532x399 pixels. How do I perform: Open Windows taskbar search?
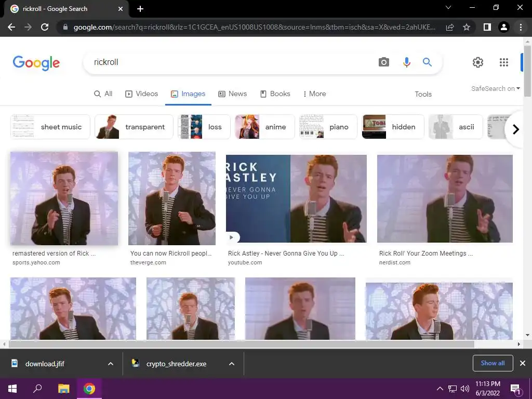pos(37,389)
